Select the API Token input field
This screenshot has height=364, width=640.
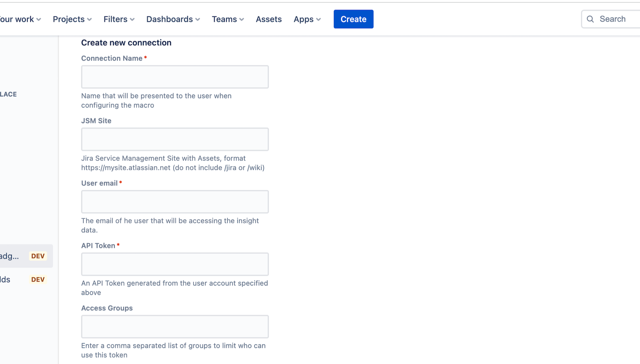(x=175, y=264)
